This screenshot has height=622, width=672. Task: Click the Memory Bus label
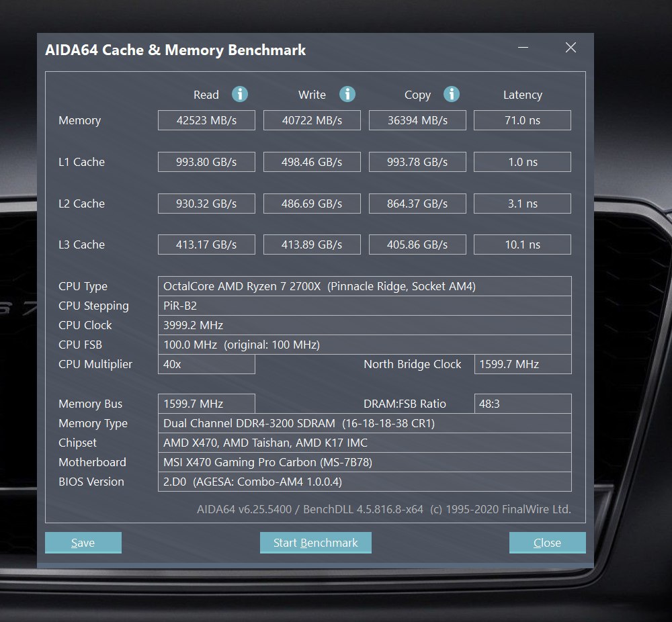tap(91, 404)
